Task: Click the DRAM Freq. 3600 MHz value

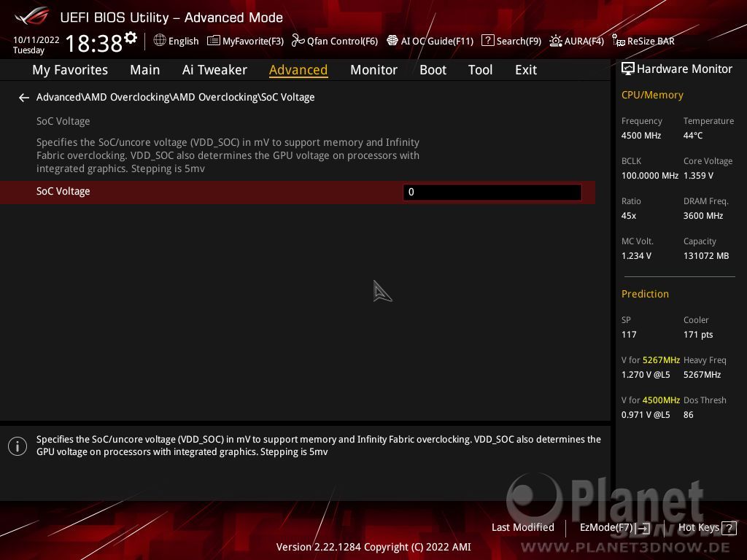Action: [703, 216]
